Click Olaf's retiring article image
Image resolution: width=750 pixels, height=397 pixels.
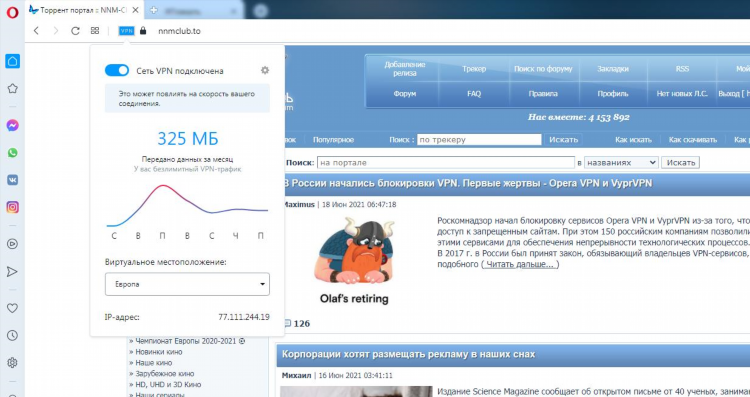point(354,261)
